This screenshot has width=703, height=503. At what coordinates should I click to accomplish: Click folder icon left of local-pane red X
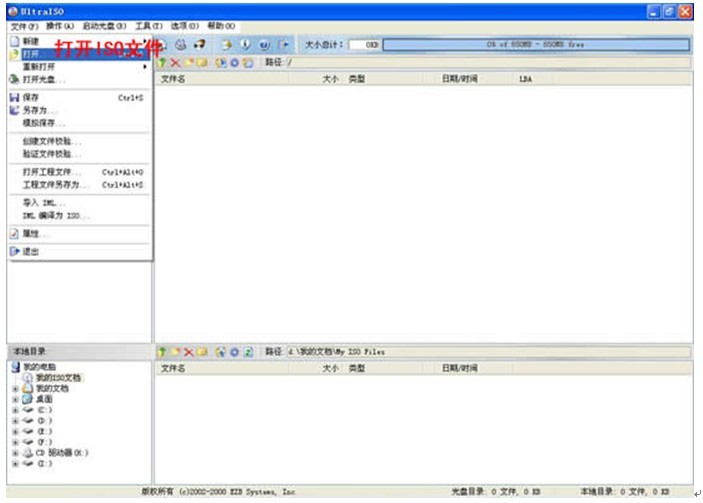coord(175,352)
